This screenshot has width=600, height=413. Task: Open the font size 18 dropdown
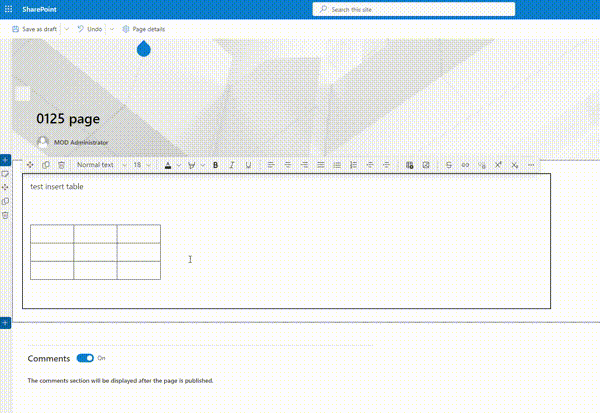142,165
